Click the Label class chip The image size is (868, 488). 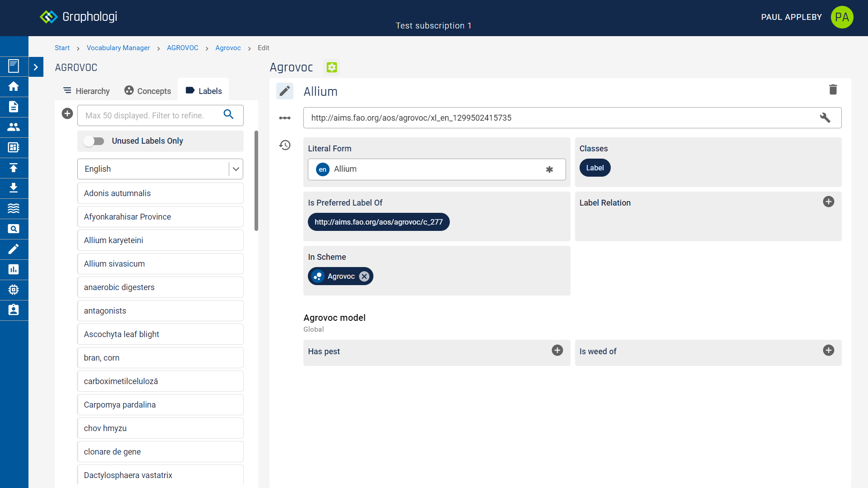pos(595,168)
